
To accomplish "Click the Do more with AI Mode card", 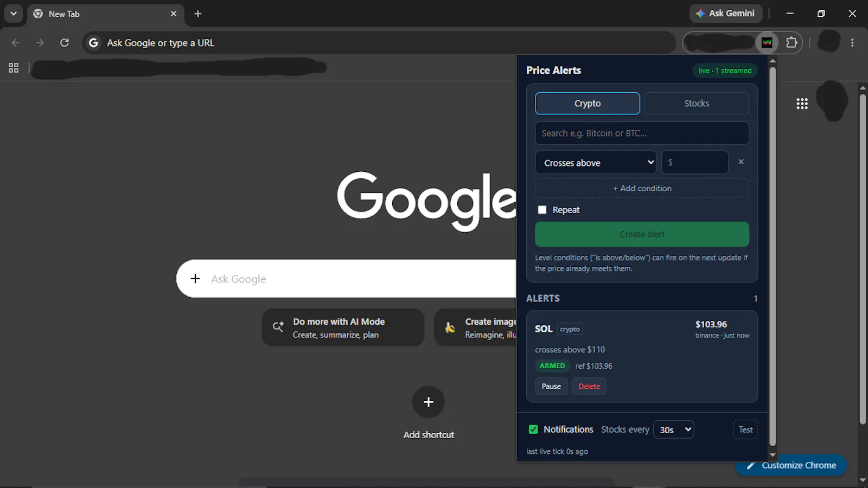I will (x=343, y=328).
